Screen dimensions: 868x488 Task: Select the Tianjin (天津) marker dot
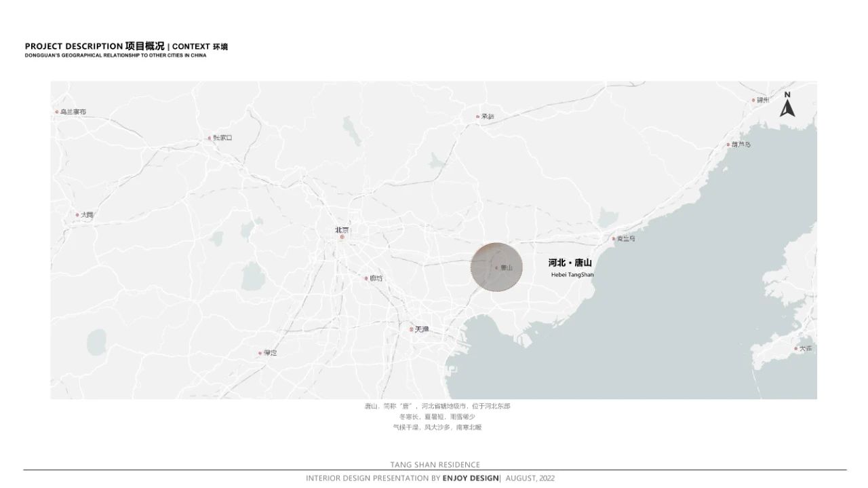pyautogui.click(x=411, y=329)
